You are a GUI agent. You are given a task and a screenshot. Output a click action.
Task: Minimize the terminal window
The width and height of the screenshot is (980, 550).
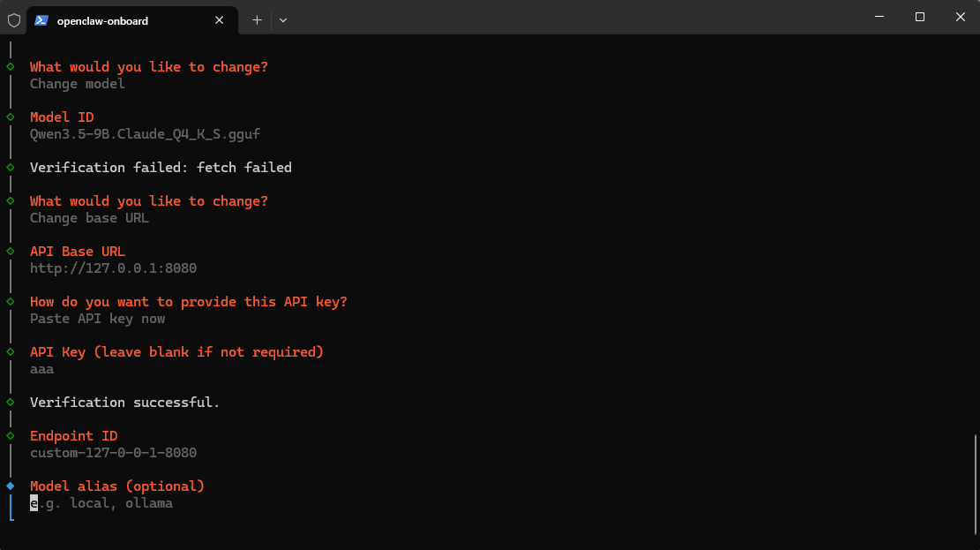pos(879,17)
